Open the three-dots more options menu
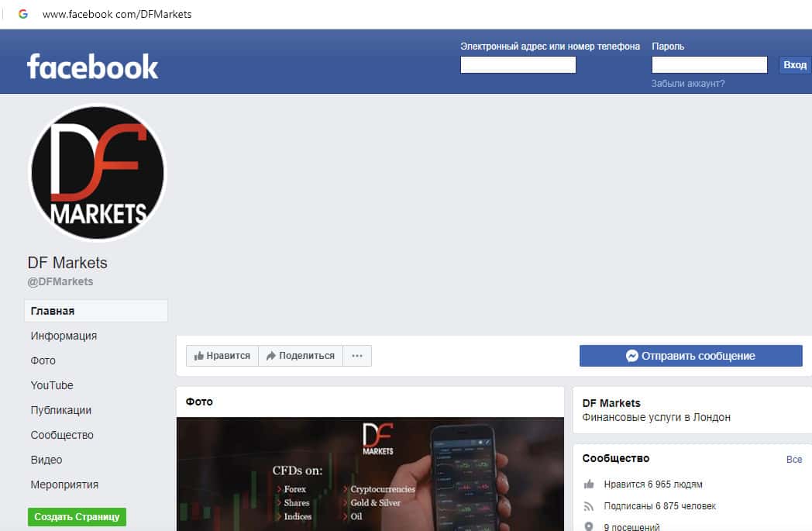Screen dimensions: 812x531 tap(357, 356)
